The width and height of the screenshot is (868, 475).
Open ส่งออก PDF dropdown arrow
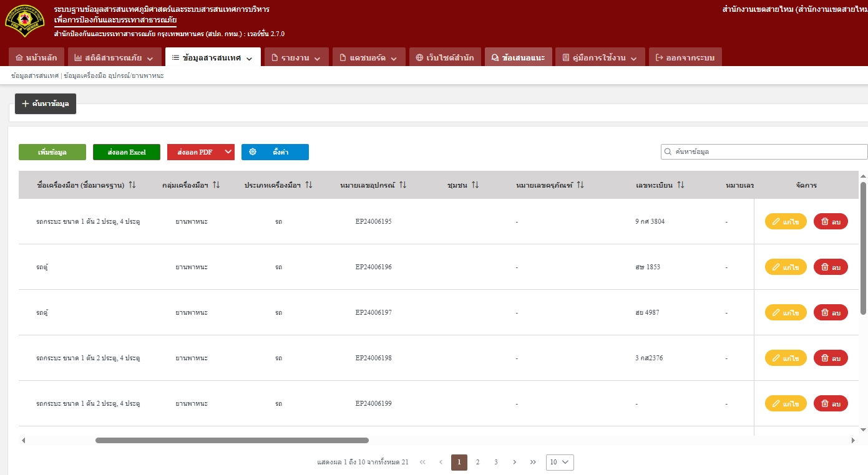pyautogui.click(x=228, y=152)
